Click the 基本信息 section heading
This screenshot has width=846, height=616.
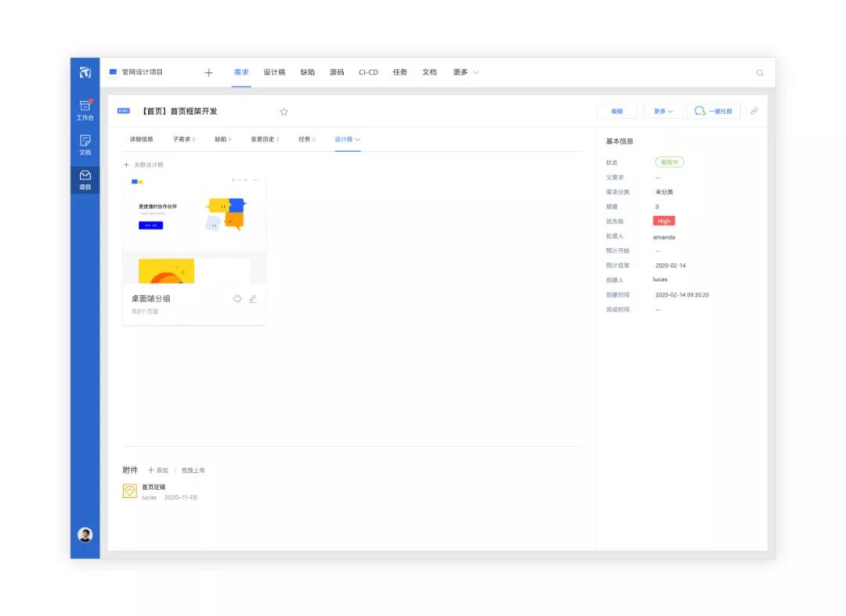point(620,141)
